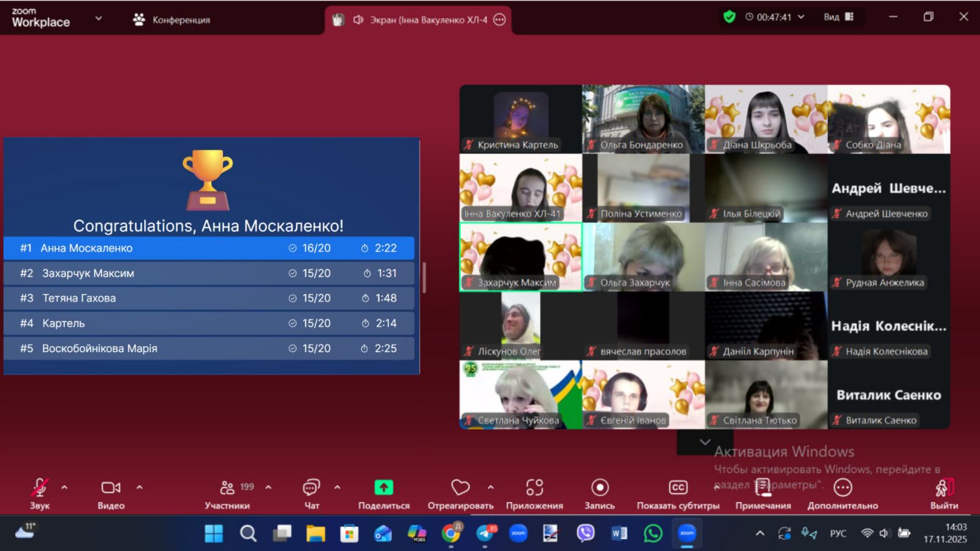The width and height of the screenshot is (980, 551).
Task: Click the leaderboard scrollbar handle
Action: (x=424, y=277)
